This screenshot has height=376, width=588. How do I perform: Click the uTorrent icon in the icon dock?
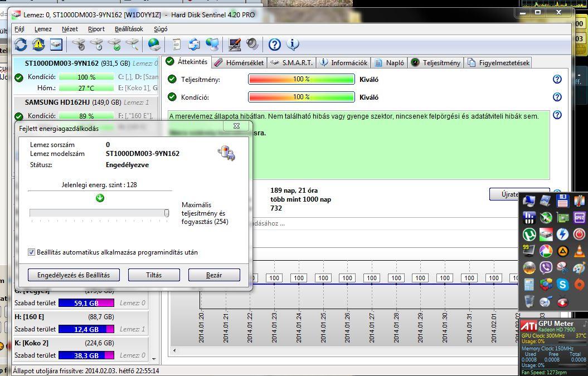pos(529,235)
